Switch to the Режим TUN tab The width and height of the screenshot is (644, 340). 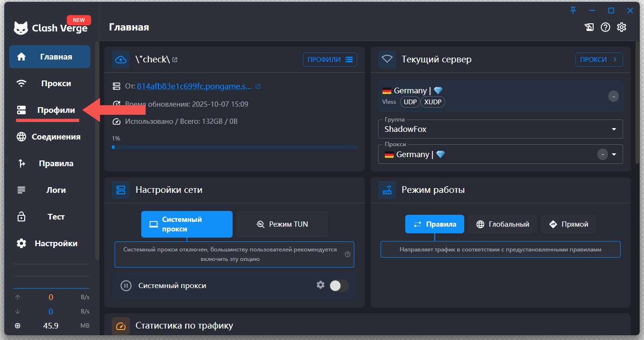(282, 224)
